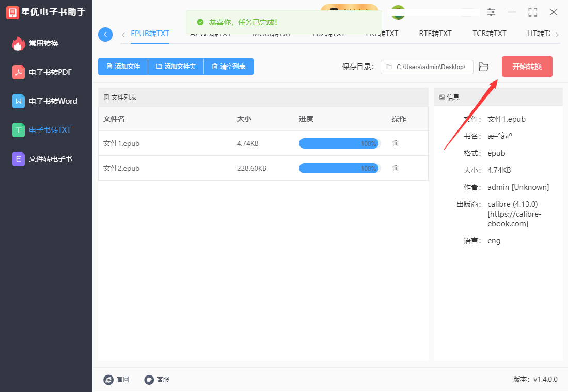Select the 电子书转Word sidebar icon
Screen dimensions: 568x392
[19, 101]
